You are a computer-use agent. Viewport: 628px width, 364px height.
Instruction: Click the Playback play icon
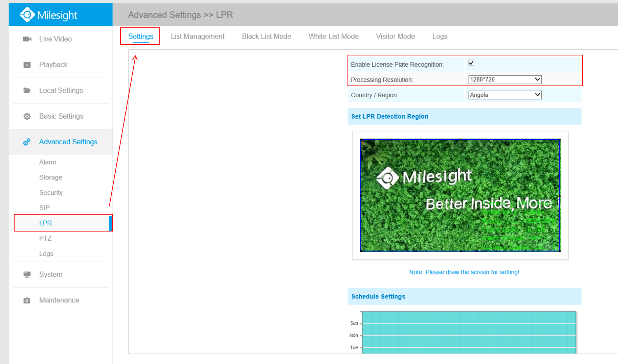point(27,65)
